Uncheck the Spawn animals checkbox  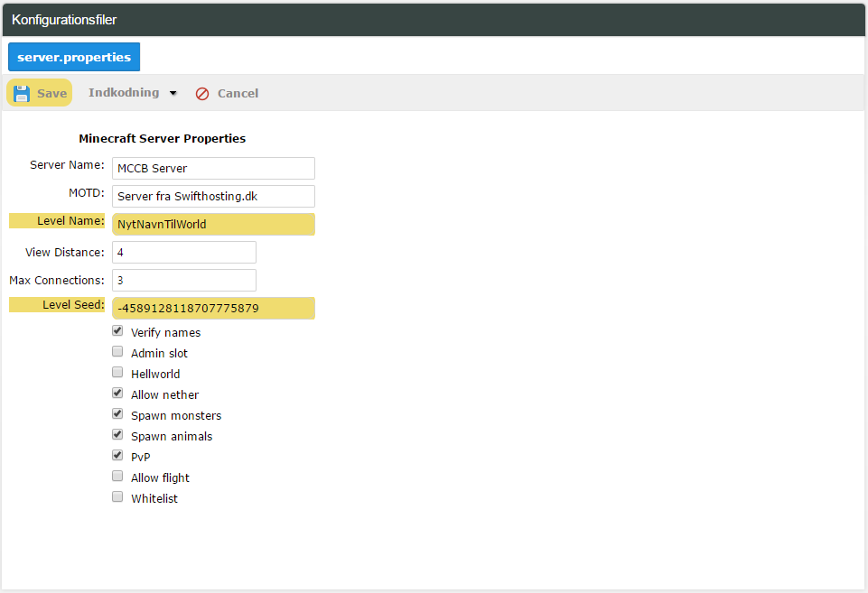point(117,435)
